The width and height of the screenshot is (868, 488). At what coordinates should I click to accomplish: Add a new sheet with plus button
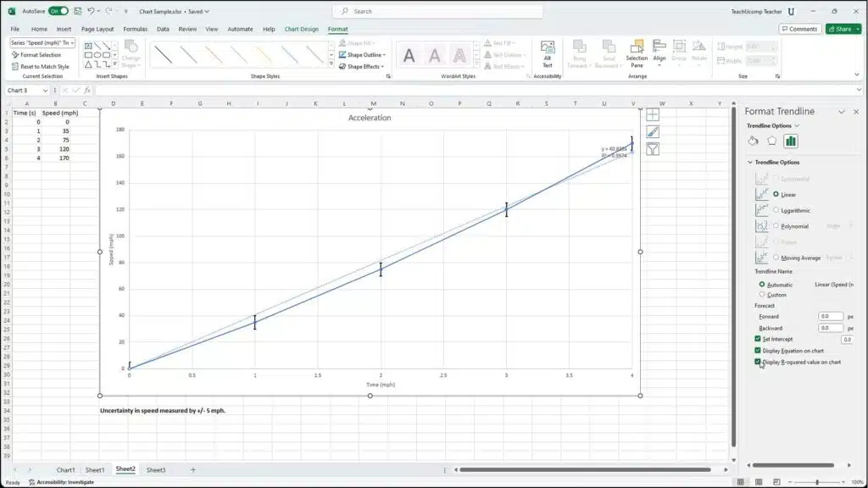(x=193, y=469)
